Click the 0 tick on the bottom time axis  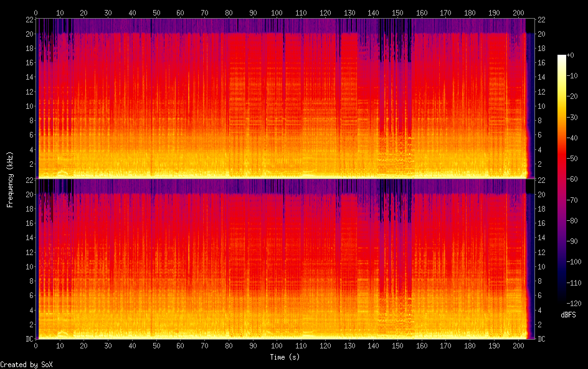36,346
